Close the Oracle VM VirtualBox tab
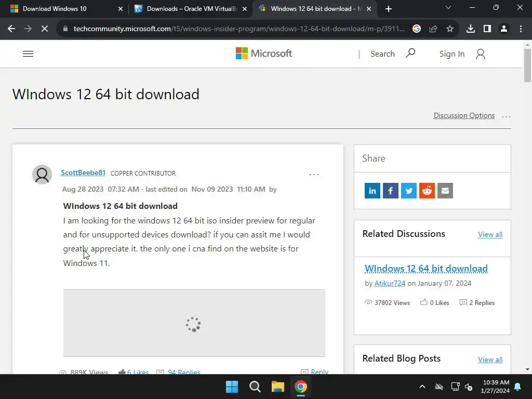532x399 pixels. point(245,9)
